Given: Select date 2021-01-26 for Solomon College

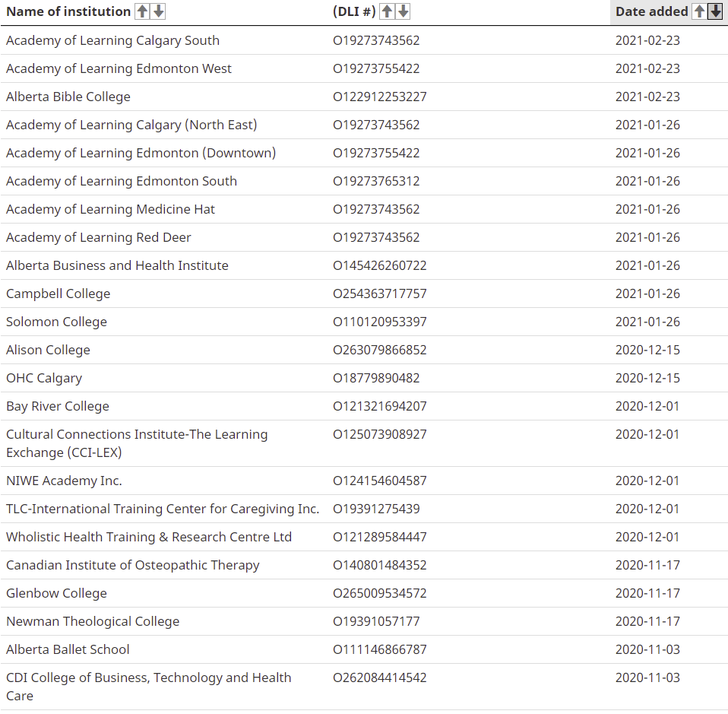Looking at the screenshot, I should (x=647, y=322).
